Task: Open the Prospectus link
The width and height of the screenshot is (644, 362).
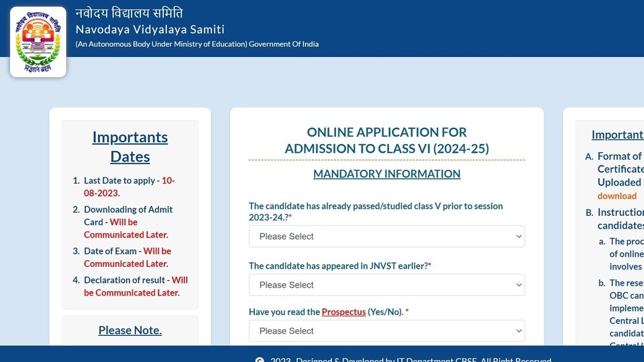Action: [343, 312]
